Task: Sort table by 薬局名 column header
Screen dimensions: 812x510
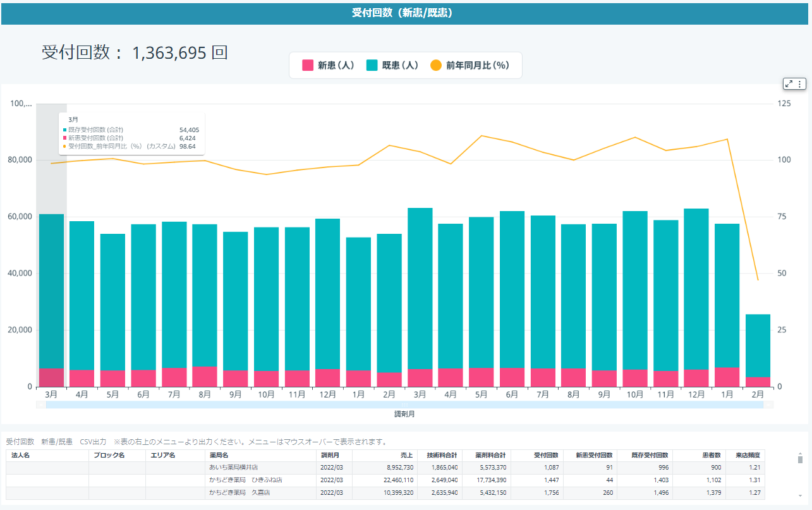Action: click(x=220, y=455)
